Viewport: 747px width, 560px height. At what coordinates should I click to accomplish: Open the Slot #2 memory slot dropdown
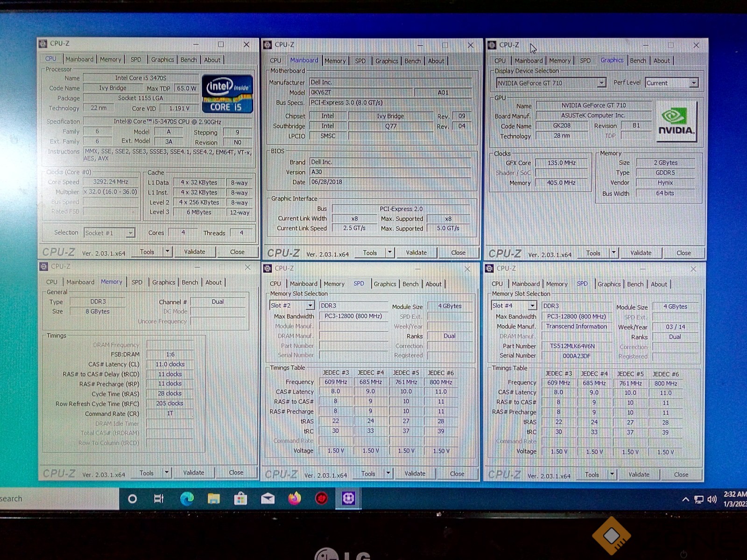click(x=310, y=306)
